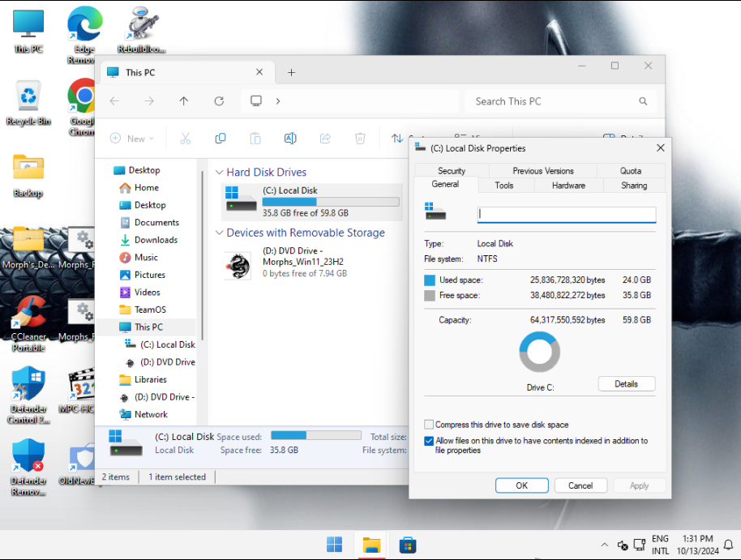741x560 pixels.
Task: Select Documents in navigation pane
Action: point(156,223)
